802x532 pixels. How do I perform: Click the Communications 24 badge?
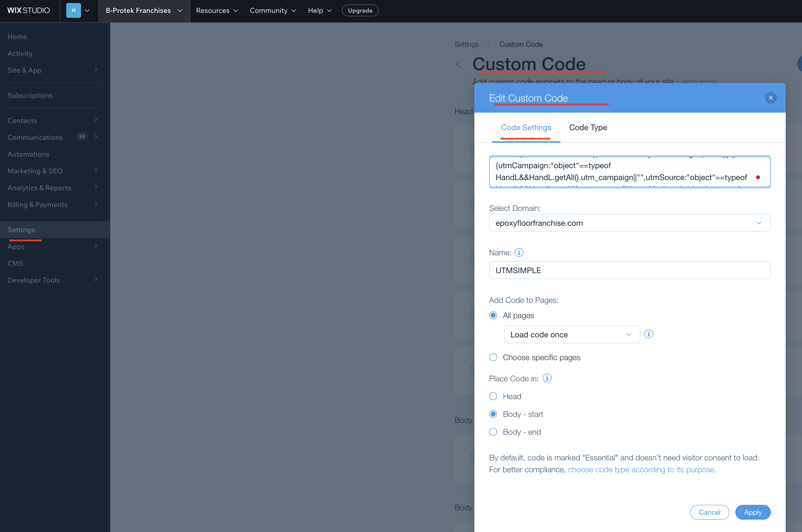coord(82,136)
